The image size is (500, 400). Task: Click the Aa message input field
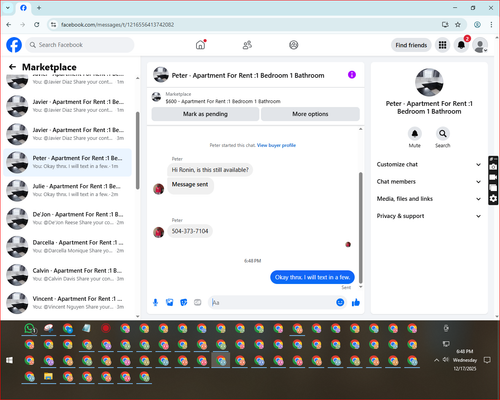[x=273, y=303]
